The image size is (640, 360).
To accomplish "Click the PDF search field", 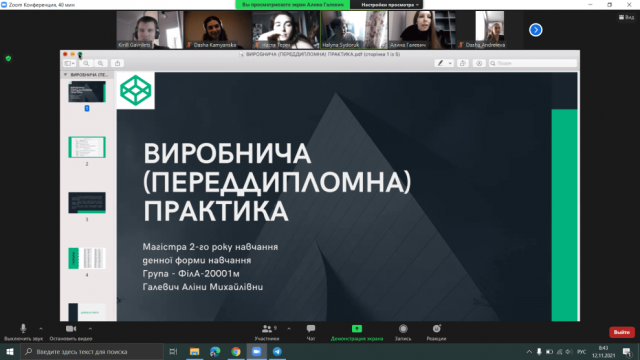I will (533, 63).
